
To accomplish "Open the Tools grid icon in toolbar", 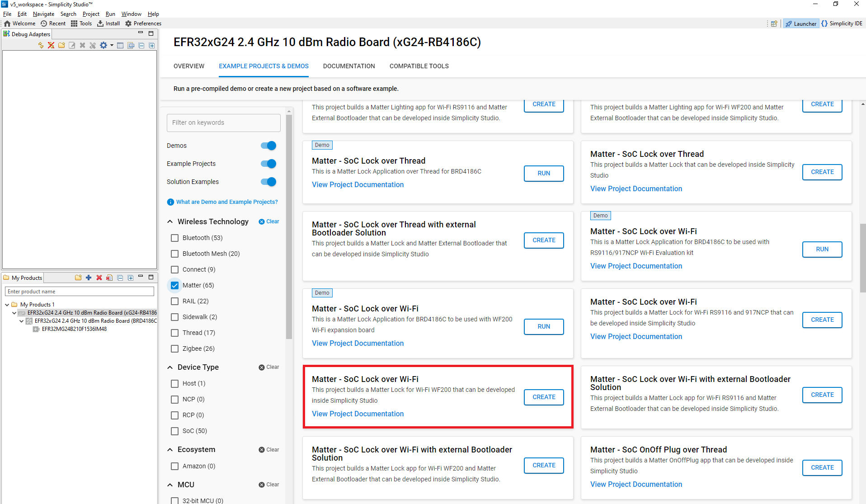I will [x=74, y=24].
